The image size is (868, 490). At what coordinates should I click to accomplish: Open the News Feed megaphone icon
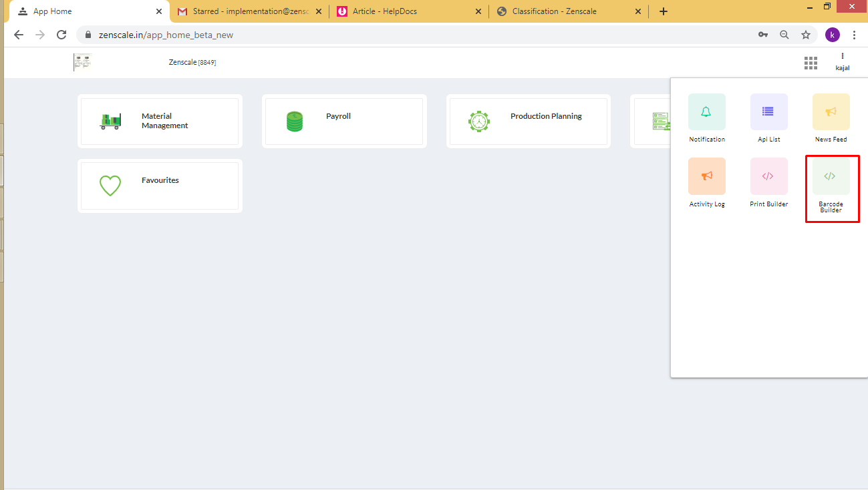click(831, 111)
